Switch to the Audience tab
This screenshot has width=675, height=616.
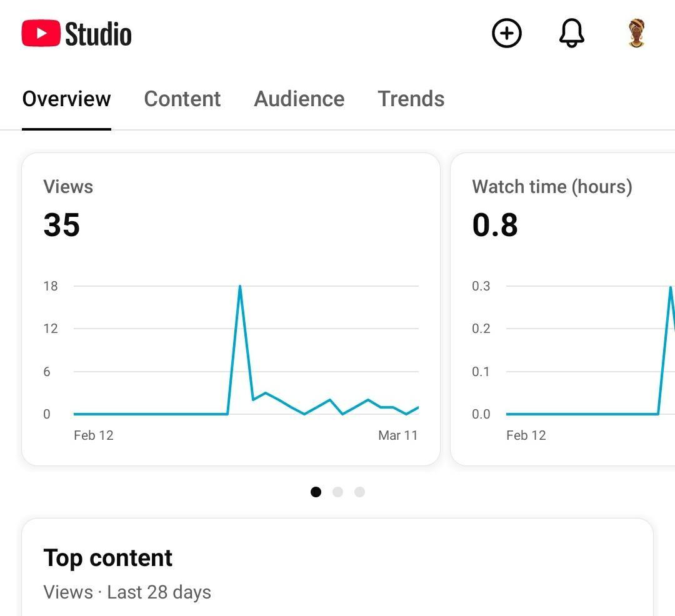[x=299, y=99]
